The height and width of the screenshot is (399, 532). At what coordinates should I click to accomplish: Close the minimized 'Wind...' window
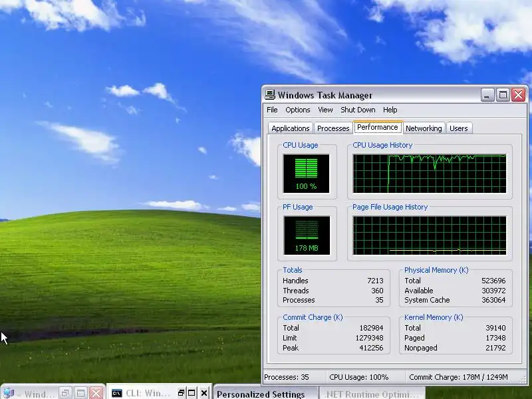(96, 393)
